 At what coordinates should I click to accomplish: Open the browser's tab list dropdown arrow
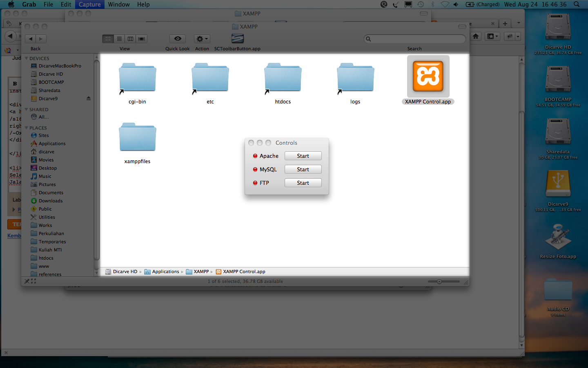coord(519,23)
